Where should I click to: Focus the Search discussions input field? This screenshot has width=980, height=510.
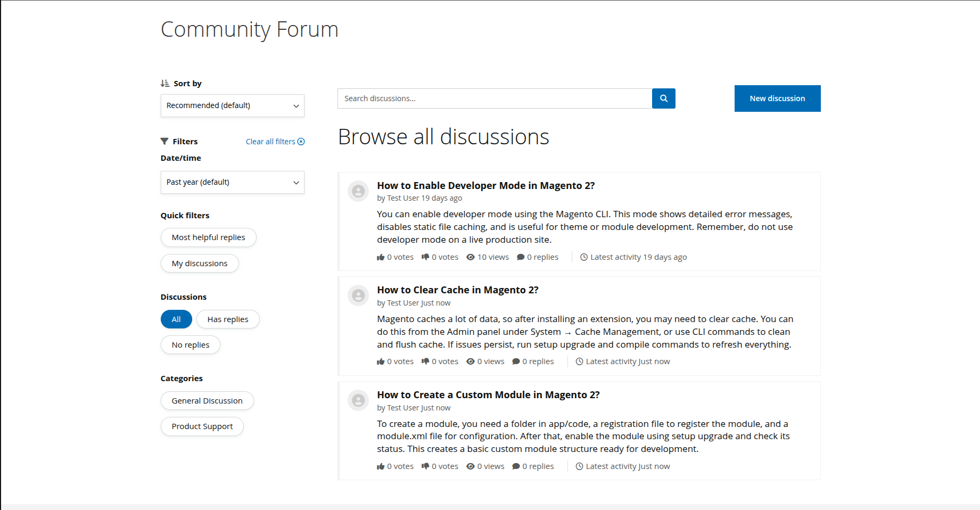tap(495, 98)
